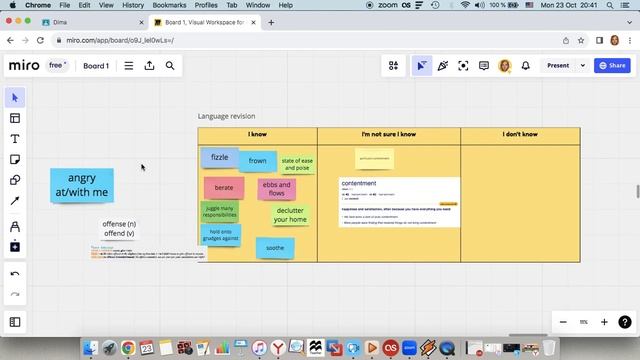Screen dimensions: 640x360
Task: Select the declutter your home note
Action: click(x=290, y=215)
